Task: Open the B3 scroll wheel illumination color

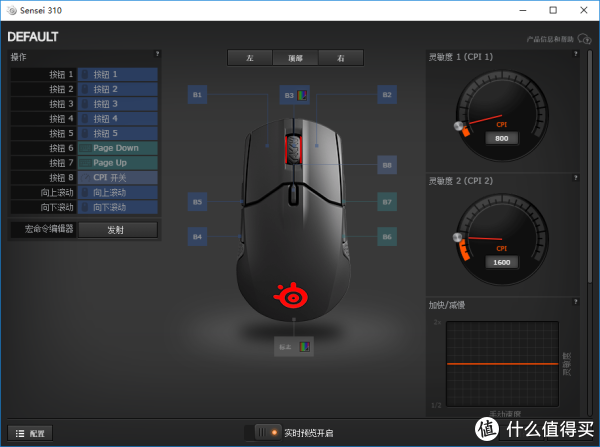Action: click(x=302, y=95)
